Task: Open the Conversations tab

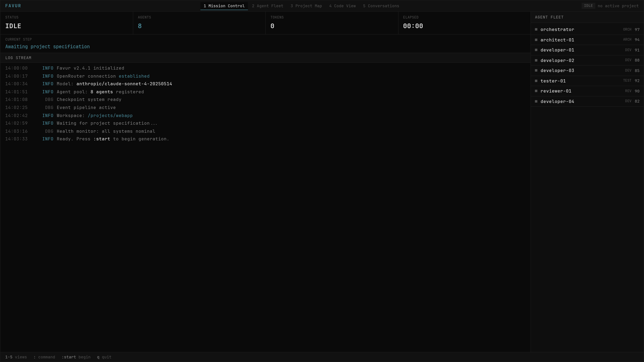Action: tap(381, 6)
